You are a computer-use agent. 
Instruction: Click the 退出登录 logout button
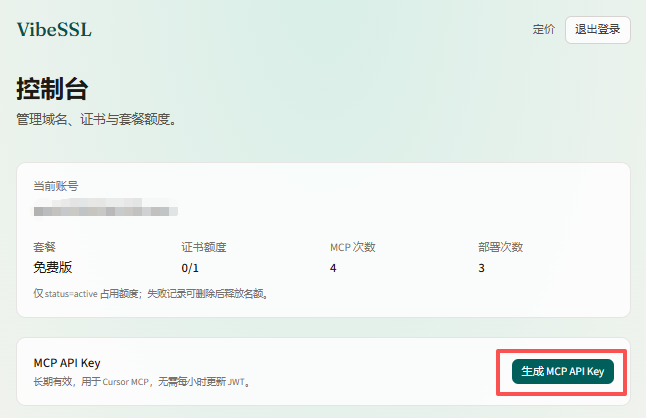tap(597, 30)
